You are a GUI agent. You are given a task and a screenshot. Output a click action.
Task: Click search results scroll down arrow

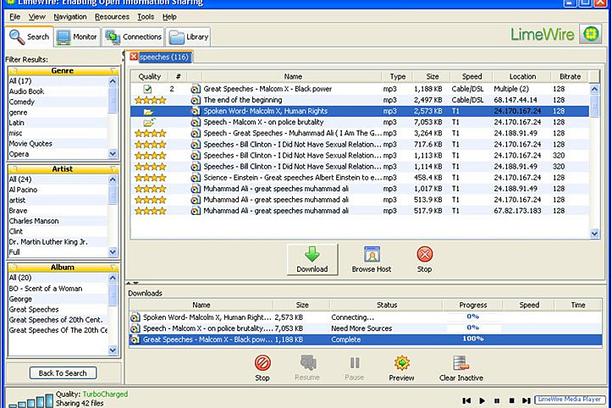pyautogui.click(x=594, y=234)
